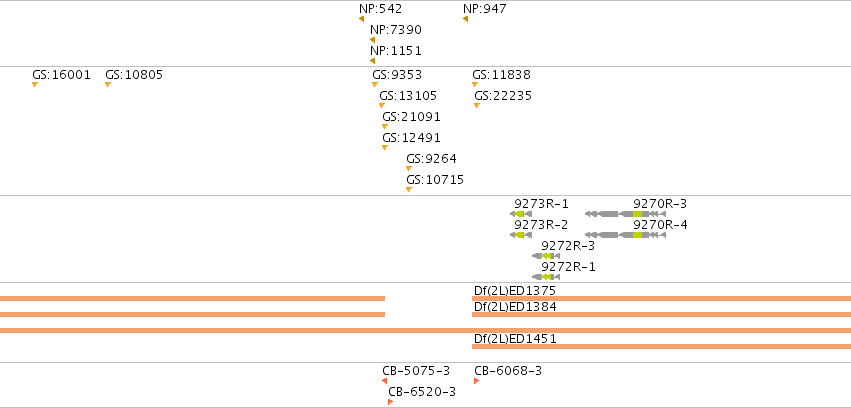Open the GS:9353 label
The image size is (851, 408).
tap(397, 75)
